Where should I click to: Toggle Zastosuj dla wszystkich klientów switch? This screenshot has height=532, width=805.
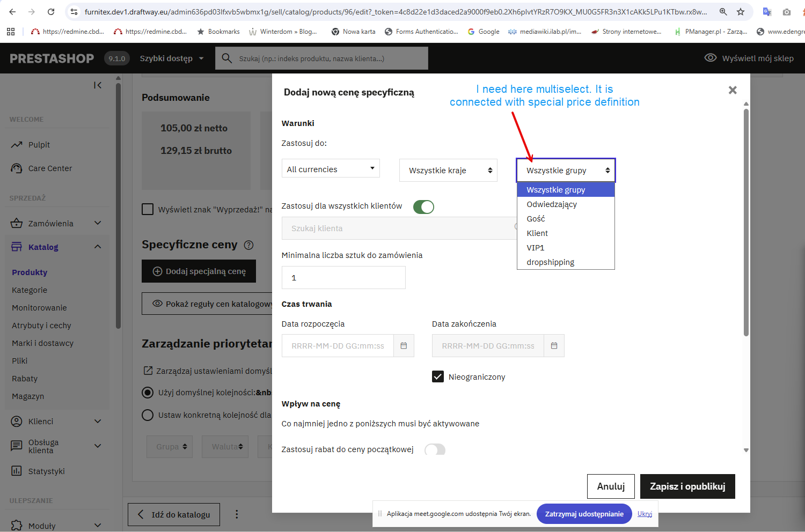(423, 206)
